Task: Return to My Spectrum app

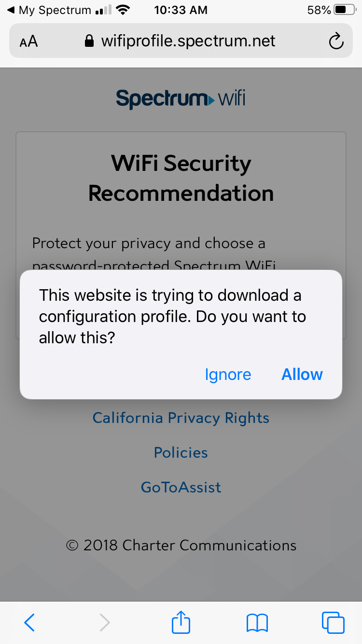Action: (x=48, y=10)
